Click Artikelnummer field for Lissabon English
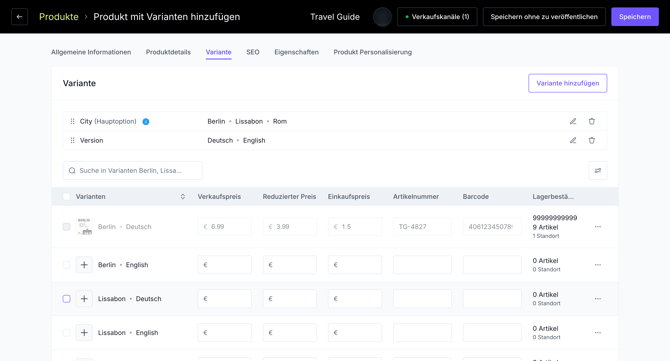Image resolution: width=670 pixels, height=361 pixels. coord(422,332)
